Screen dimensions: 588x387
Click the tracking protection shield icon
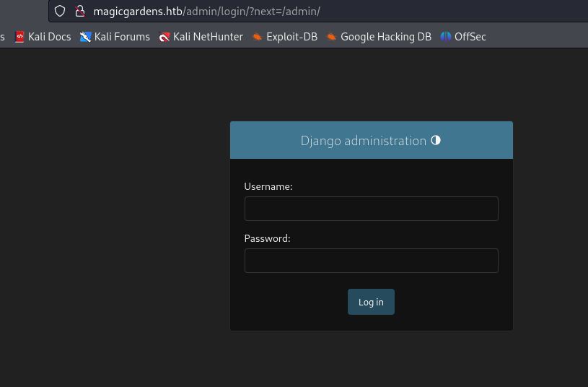60,11
